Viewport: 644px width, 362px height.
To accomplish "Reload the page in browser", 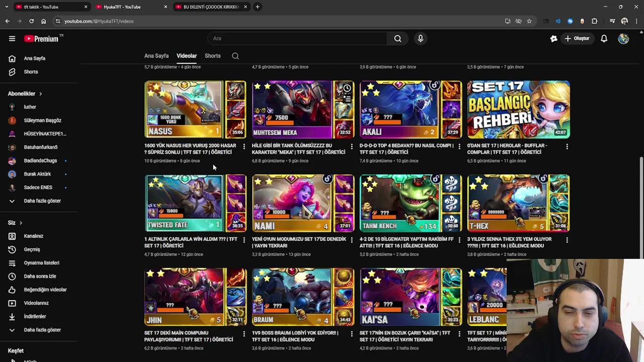I will [31, 21].
